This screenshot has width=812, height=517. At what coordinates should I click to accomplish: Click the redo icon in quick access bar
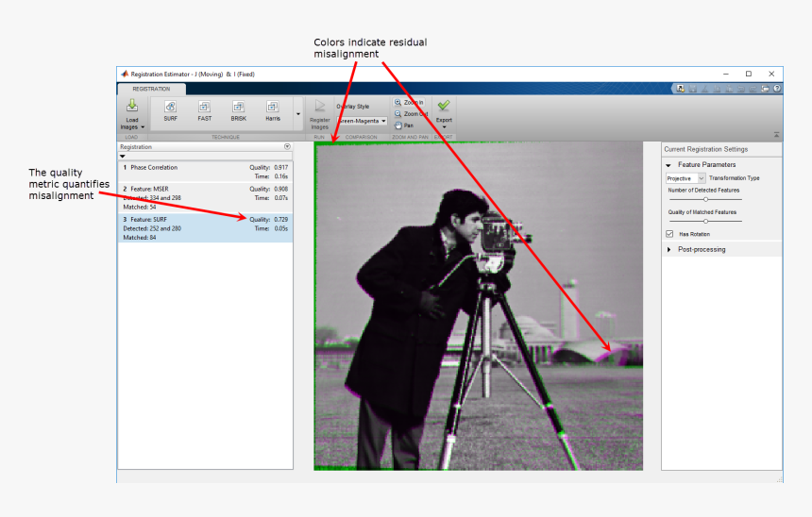[x=753, y=89]
